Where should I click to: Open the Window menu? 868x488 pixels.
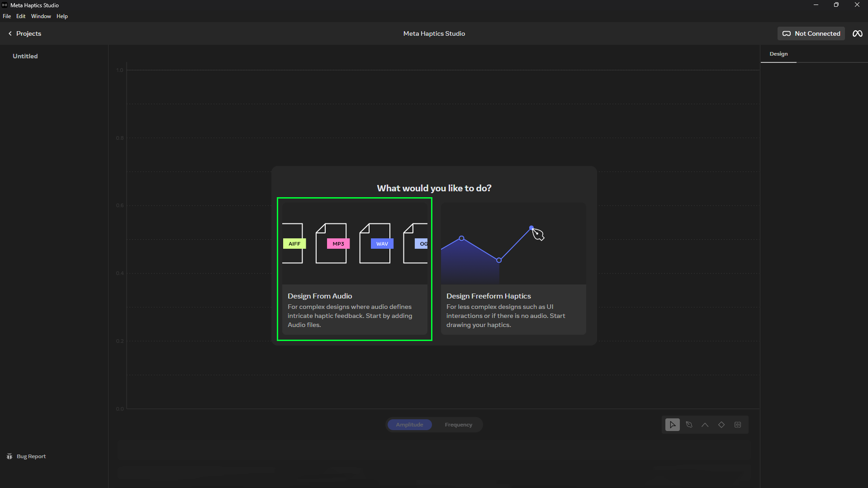41,16
